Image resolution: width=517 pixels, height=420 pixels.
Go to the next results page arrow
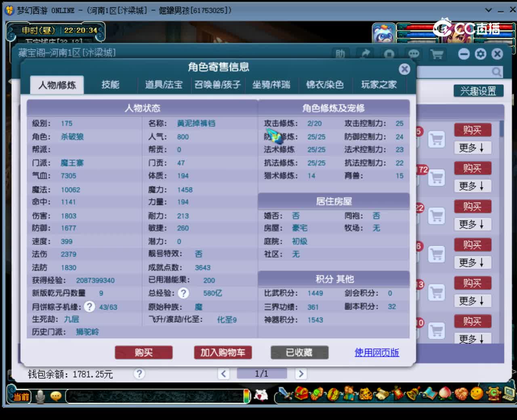[x=301, y=374]
